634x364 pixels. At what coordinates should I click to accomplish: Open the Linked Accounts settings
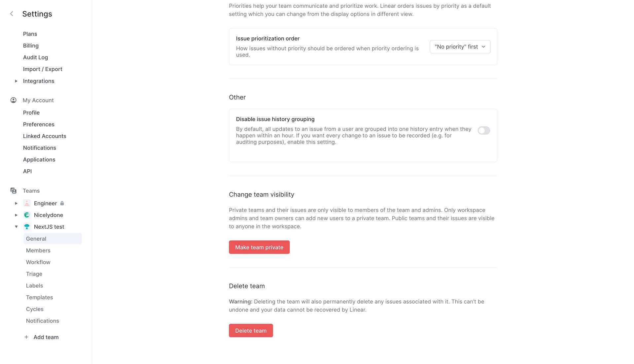click(x=45, y=136)
